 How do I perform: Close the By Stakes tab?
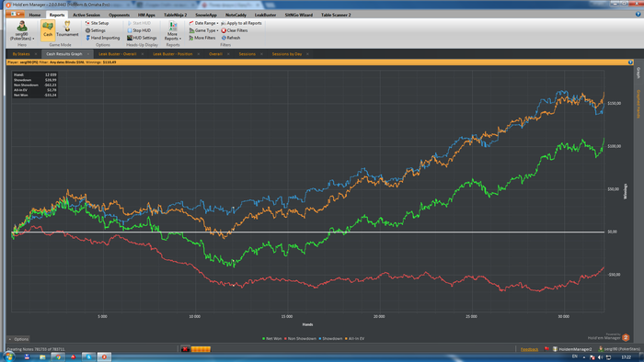coord(36,54)
